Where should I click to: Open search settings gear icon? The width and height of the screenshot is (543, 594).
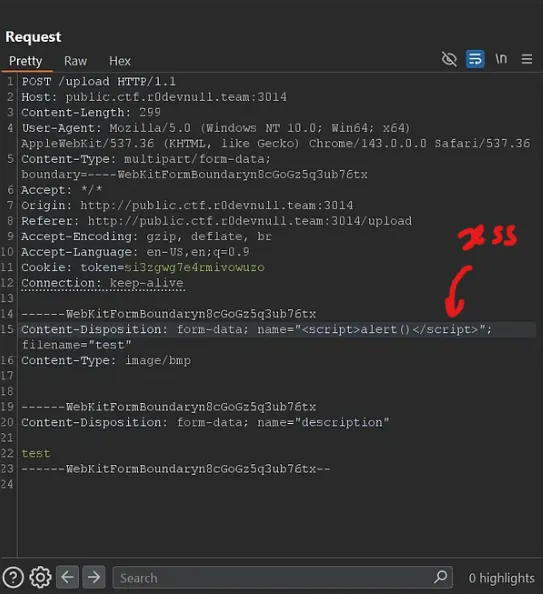tap(40, 577)
